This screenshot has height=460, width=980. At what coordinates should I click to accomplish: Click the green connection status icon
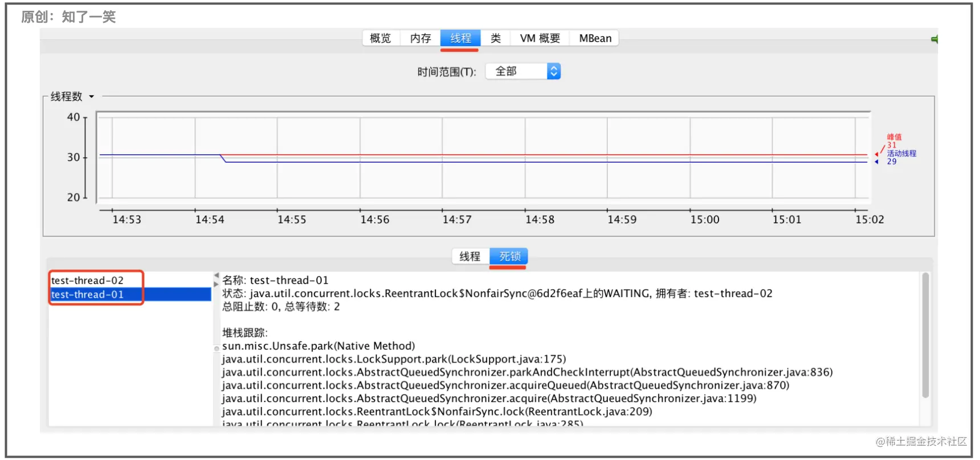934,39
